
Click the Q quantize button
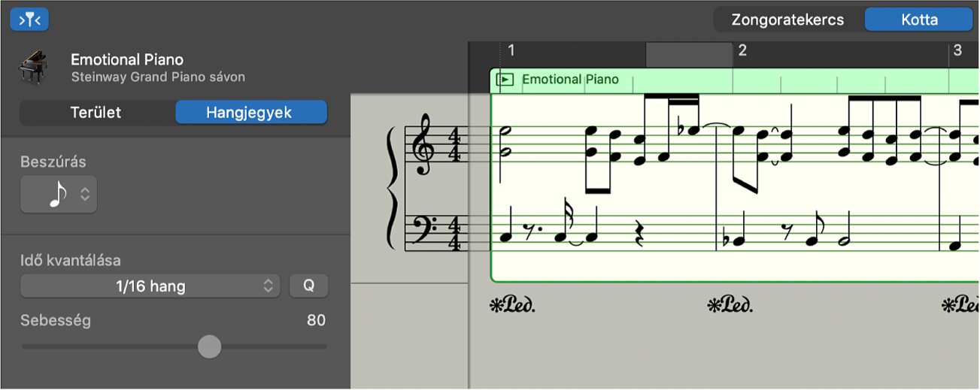(309, 286)
